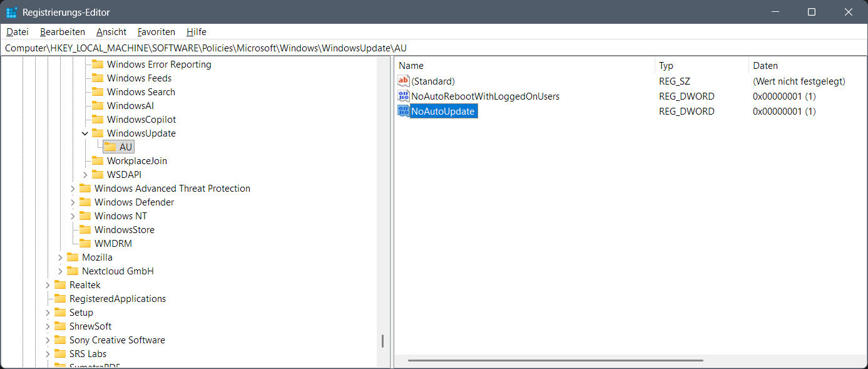Click the Windows Feeds folder icon
The width and height of the screenshot is (868, 369).
pos(98,78)
